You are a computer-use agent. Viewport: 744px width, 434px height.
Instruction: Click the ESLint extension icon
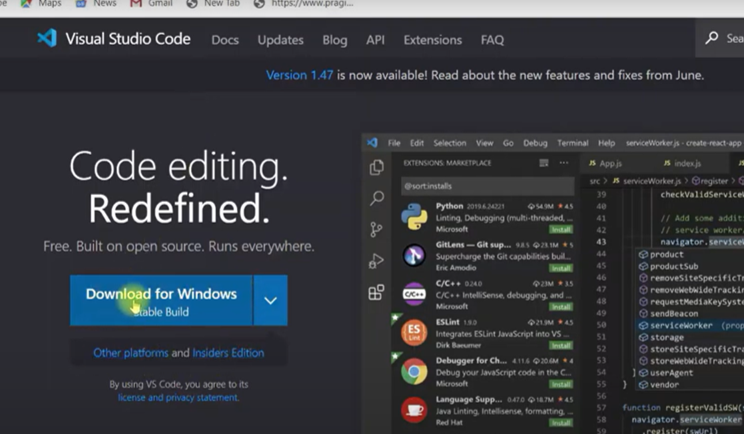pyautogui.click(x=414, y=333)
